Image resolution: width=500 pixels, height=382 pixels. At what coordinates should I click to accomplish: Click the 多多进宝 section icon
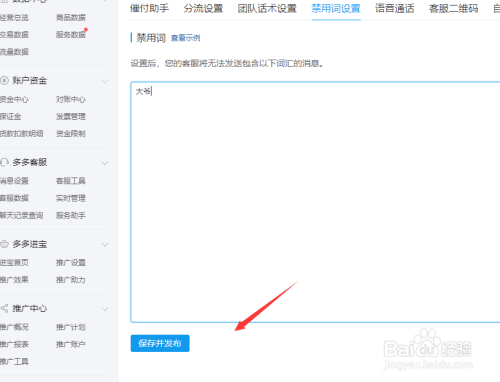[x=4, y=244]
